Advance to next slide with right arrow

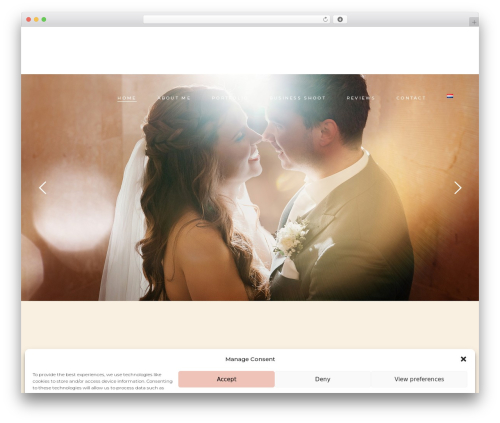pyautogui.click(x=458, y=188)
